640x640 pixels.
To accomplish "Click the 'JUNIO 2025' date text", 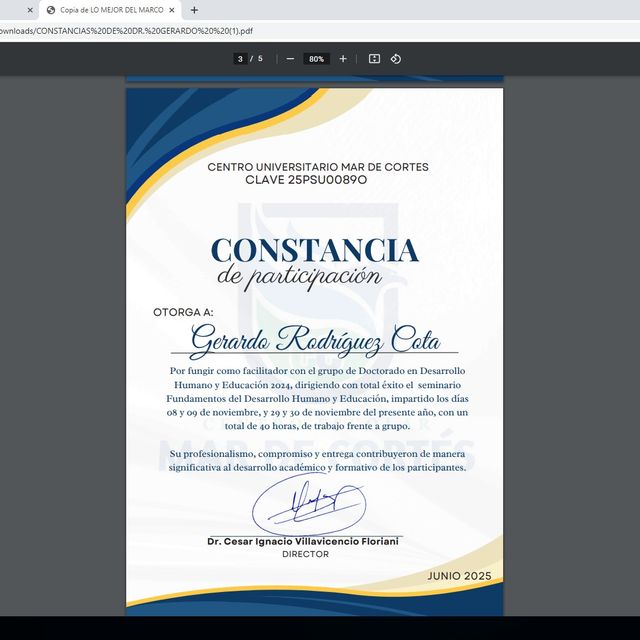I will [x=459, y=576].
